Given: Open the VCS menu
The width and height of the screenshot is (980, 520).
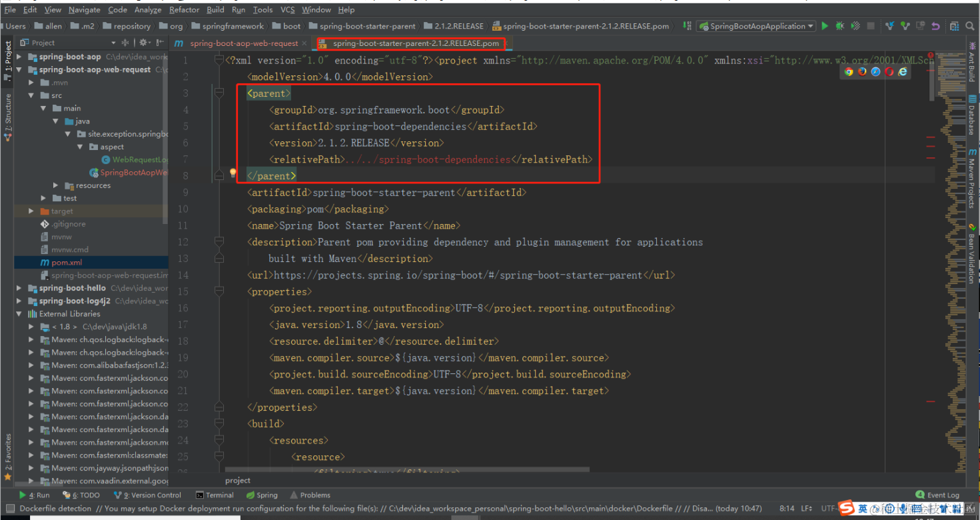Looking at the screenshot, I should click(x=287, y=10).
